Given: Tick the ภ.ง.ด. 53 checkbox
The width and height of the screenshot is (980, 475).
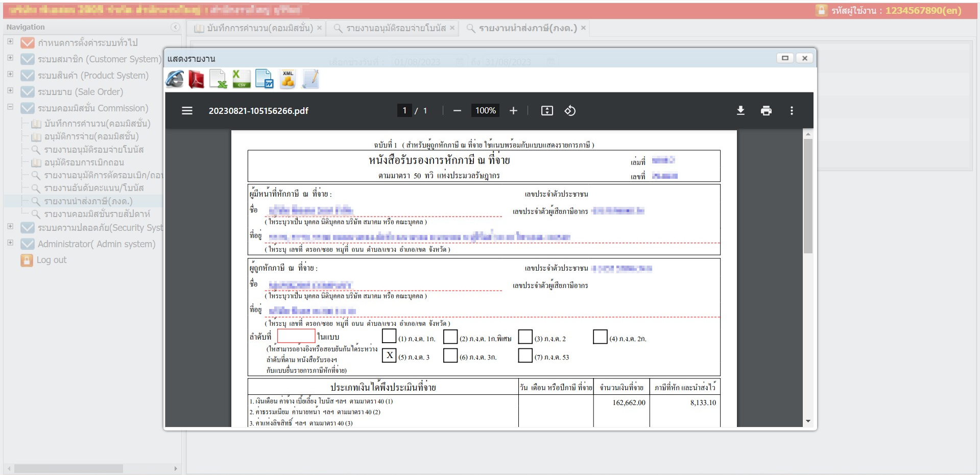Looking at the screenshot, I should [525, 355].
